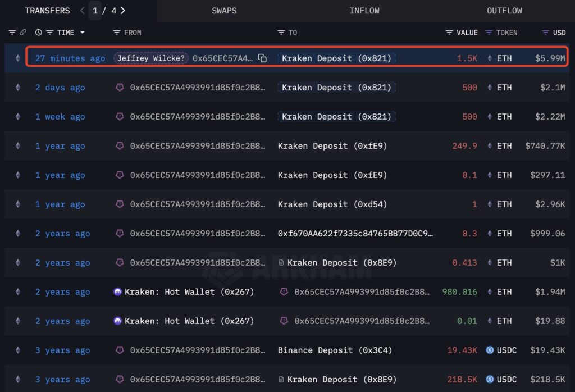The image size is (575, 392).
Task: Copy the Jeffrey Wilcke address
Action: (x=262, y=58)
